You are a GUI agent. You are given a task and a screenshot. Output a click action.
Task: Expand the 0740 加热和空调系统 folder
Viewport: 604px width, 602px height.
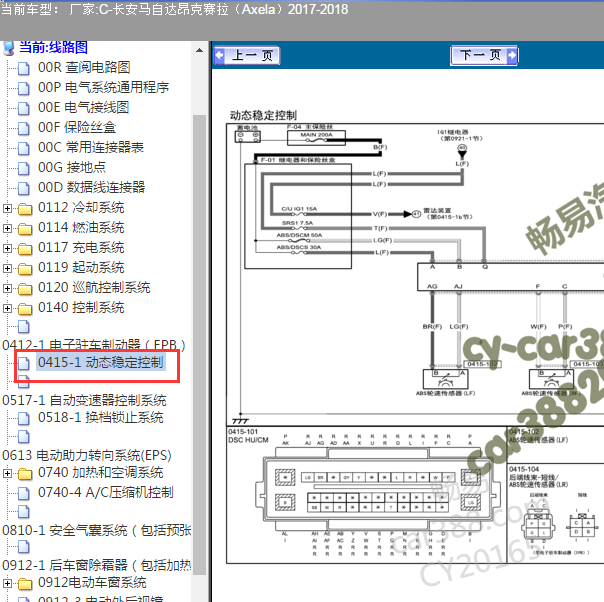[x=7, y=473]
